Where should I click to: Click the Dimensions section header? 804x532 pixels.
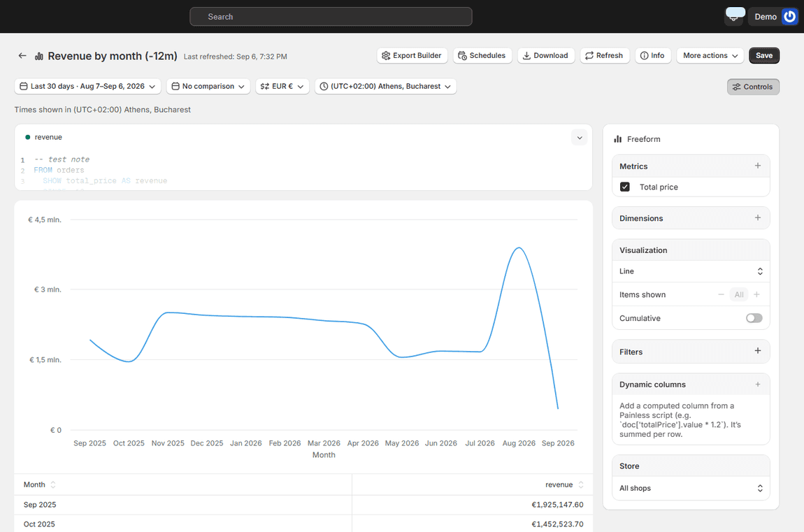[691, 218]
